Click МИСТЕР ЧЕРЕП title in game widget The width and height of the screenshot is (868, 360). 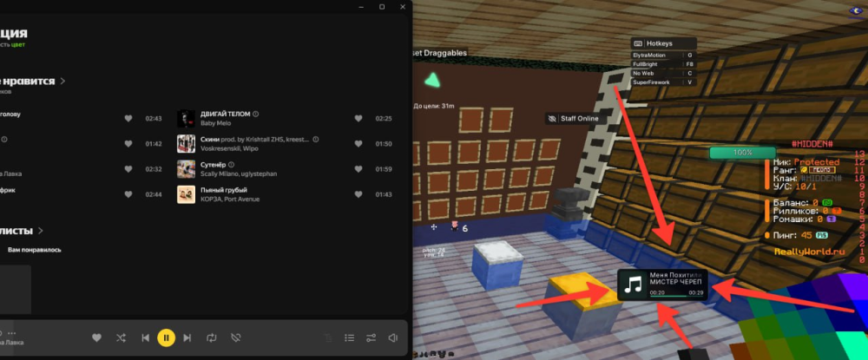675,282
